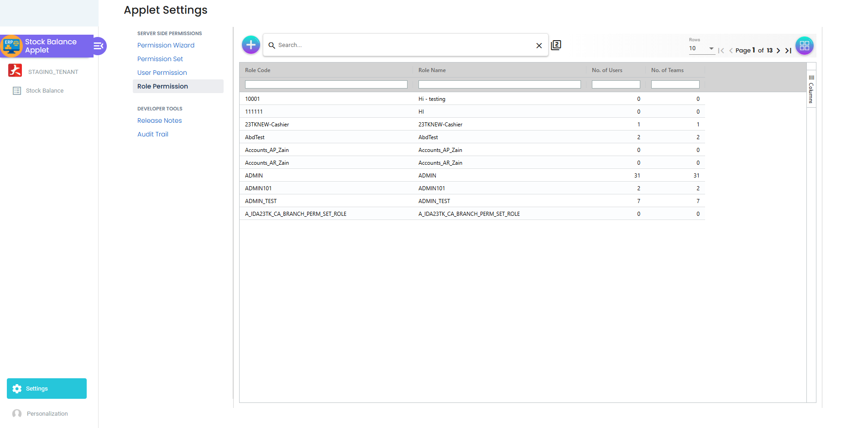Screen dimensions: 868x428
Task: Click the plus icon to add a new role
Action: tap(251, 45)
